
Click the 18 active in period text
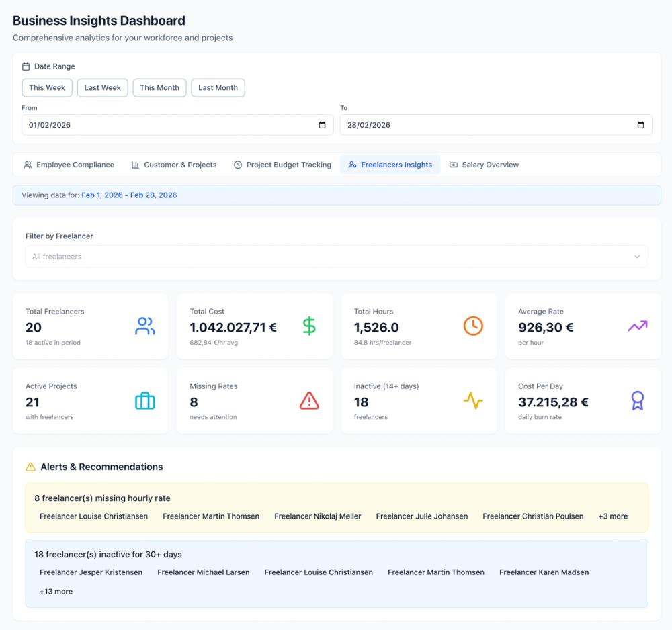pos(52,343)
